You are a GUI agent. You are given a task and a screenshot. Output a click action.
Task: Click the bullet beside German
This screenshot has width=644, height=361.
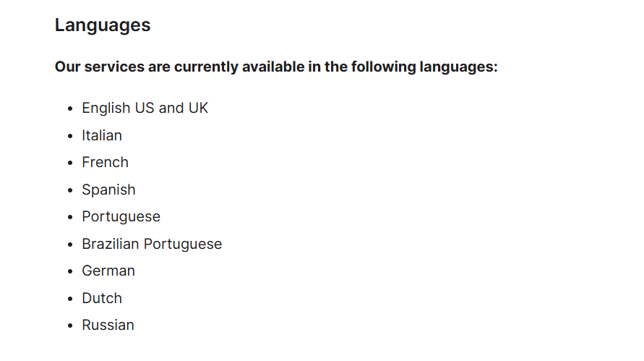point(70,272)
